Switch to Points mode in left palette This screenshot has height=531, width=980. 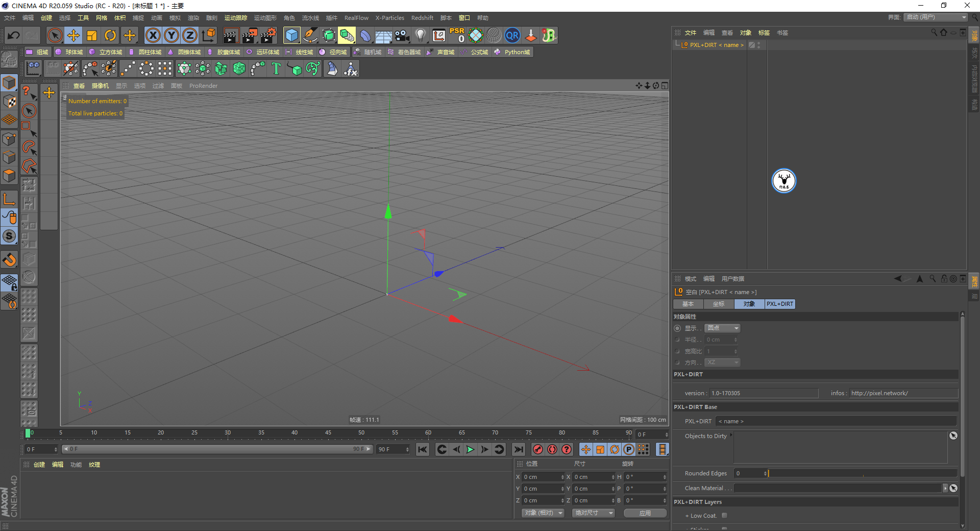pyautogui.click(x=9, y=139)
